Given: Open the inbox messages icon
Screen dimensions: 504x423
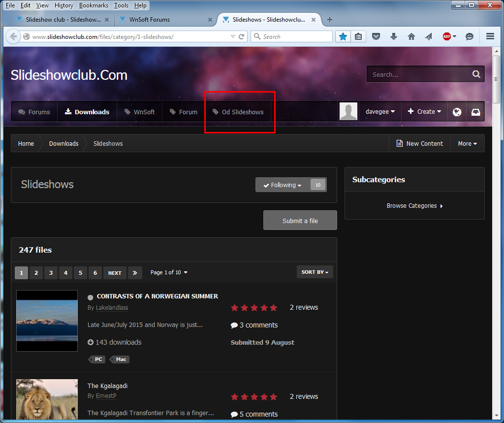Looking at the screenshot, I should [x=475, y=112].
